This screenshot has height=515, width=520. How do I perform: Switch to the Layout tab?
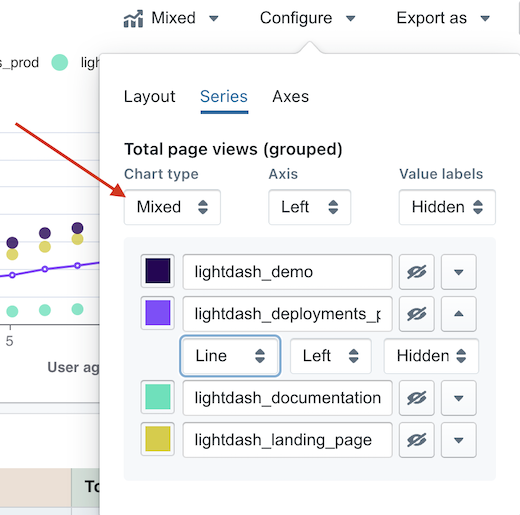point(149,97)
